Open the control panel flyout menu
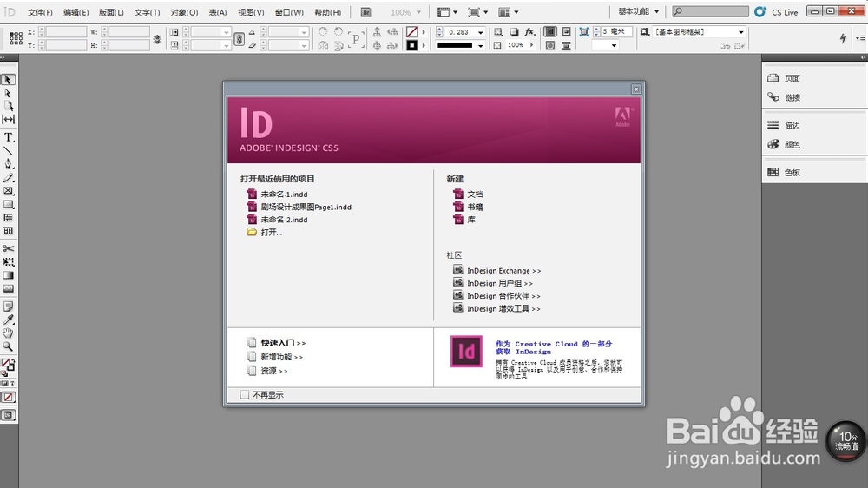 click(x=859, y=37)
